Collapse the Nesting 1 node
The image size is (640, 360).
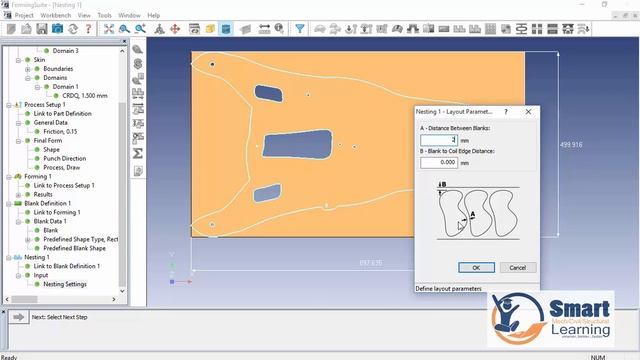(9, 258)
